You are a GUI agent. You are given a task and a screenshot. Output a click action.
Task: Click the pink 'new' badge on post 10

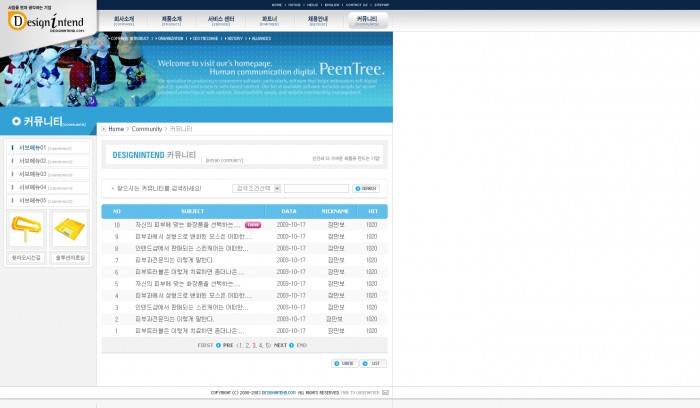point(253,225)
